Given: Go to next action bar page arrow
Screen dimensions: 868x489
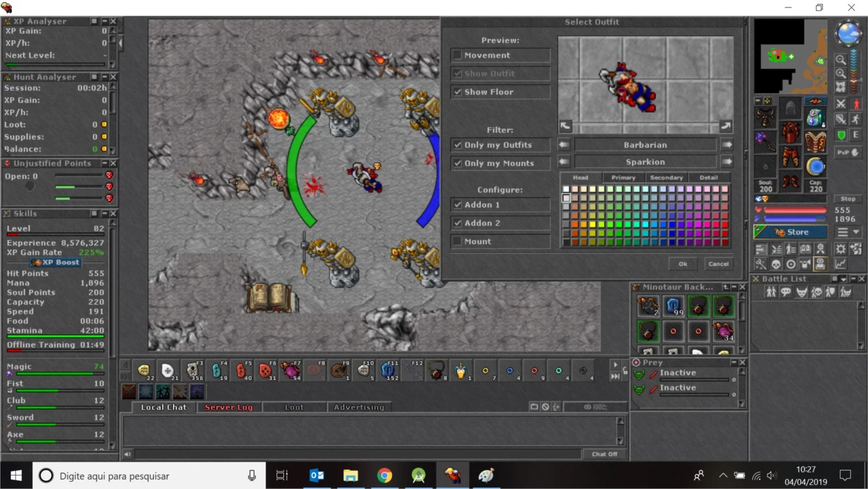Looking at the screenshot, I should (614, 364).
